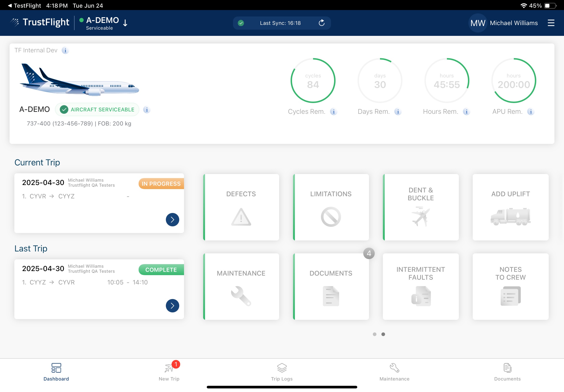564x392 pixels.
Task: Open the Trip Logs tab
Action: coord(282,372)
